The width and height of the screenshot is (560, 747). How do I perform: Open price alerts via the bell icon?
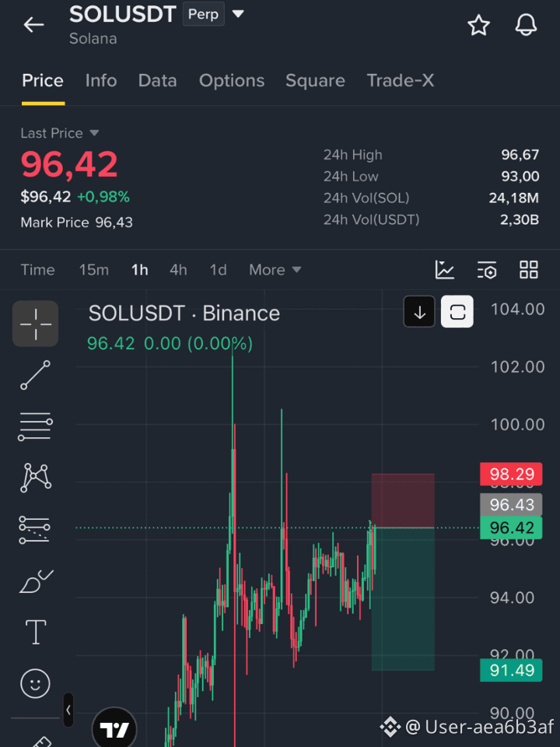coord(527,25)
